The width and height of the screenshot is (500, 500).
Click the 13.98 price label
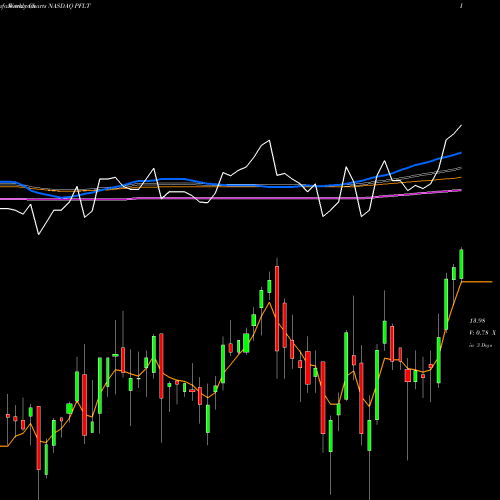point(477,321)
